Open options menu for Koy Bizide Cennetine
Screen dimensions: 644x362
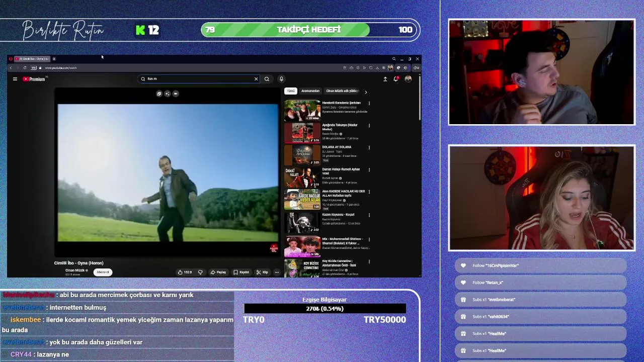pyautogui.click(x=369, y=261)
